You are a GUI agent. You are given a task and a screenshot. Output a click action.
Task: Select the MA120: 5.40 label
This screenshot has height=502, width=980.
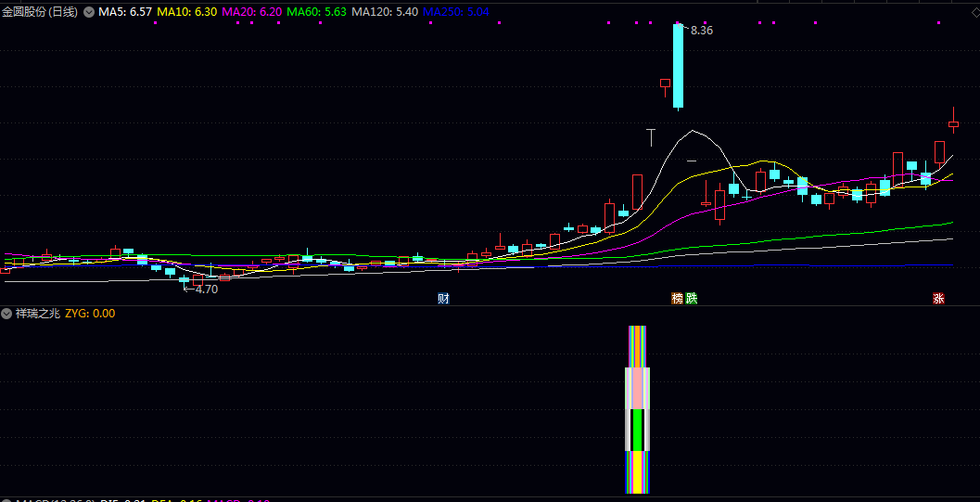[385, 12]
